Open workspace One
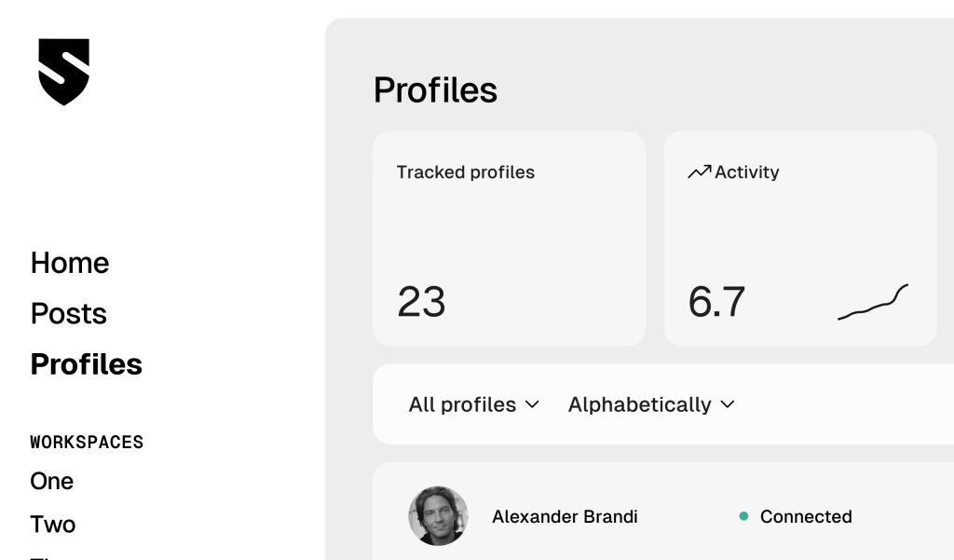This screenshot has width=954, height=560. [52, 481]
